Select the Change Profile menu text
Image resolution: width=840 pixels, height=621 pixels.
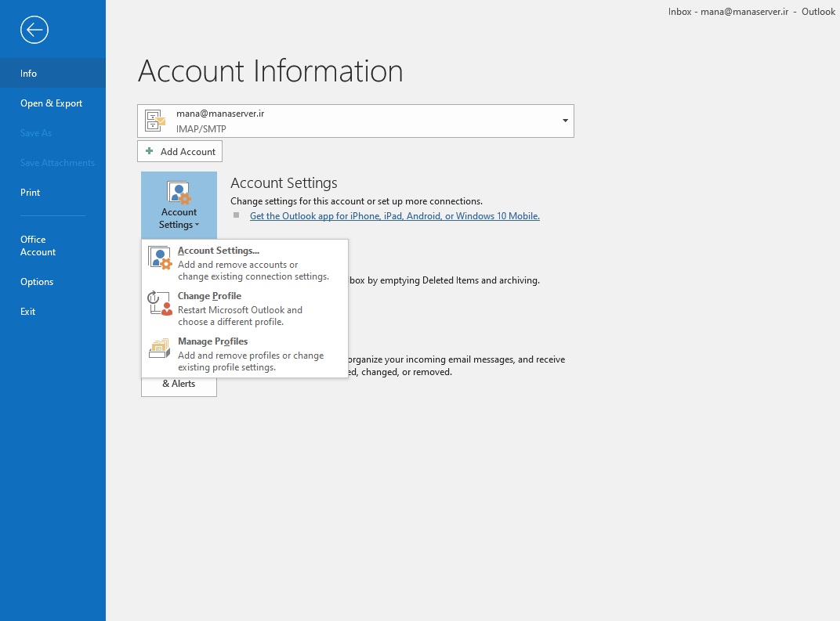(209, 296)
